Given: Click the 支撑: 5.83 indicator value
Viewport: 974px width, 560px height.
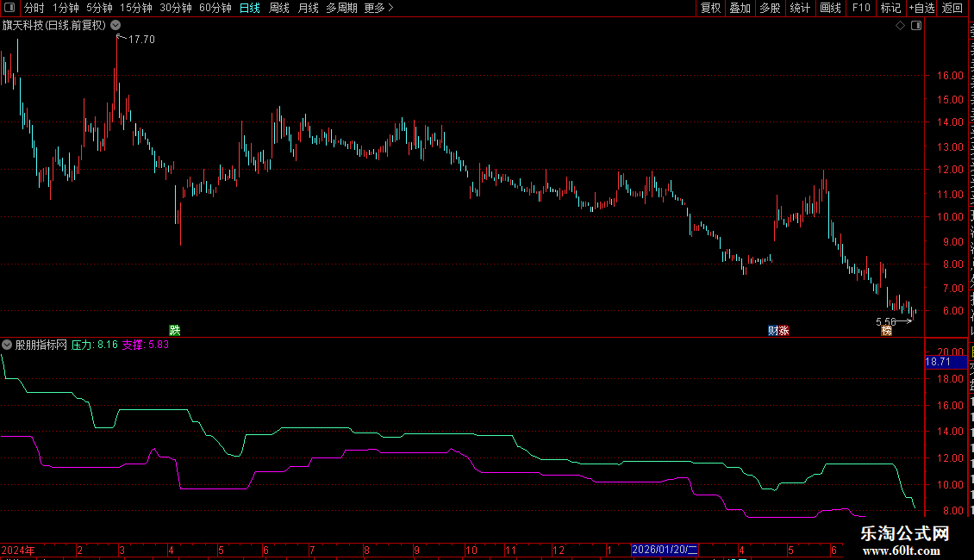Looking at the screenshot, I should click(146, 345).
